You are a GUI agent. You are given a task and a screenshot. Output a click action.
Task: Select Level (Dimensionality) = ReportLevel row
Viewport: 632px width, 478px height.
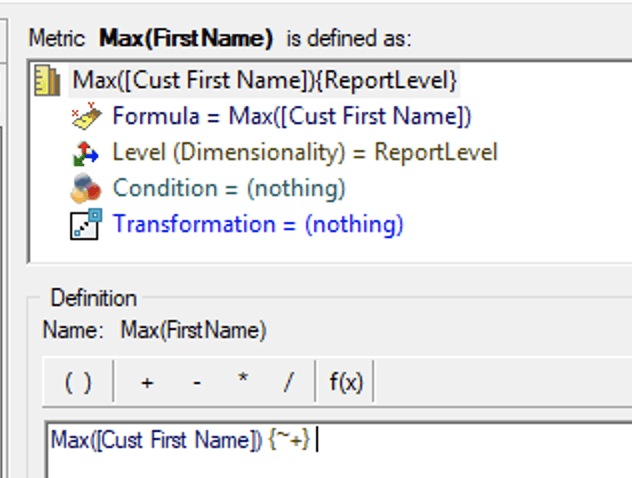click(x=305, y=152)
